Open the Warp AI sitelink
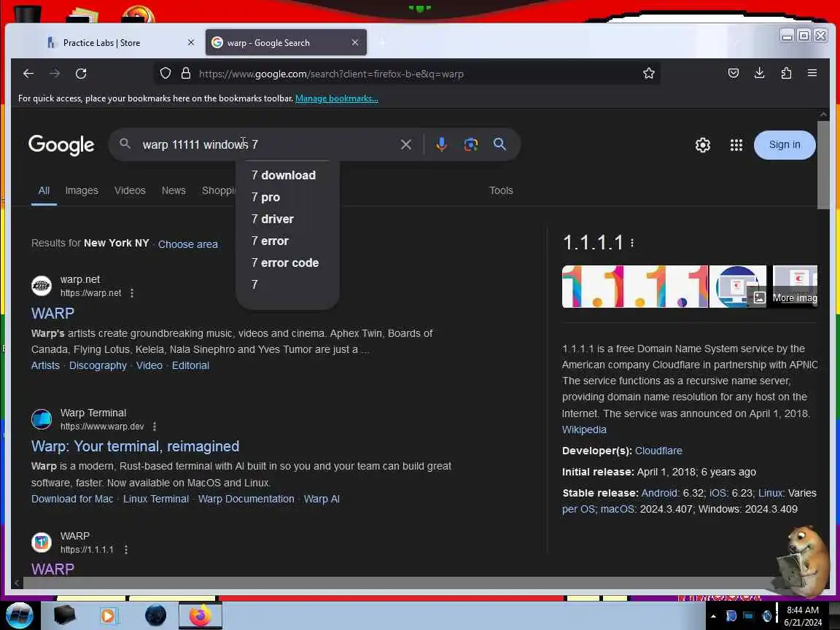Screen dimensions: 840x630 point(322,499)
